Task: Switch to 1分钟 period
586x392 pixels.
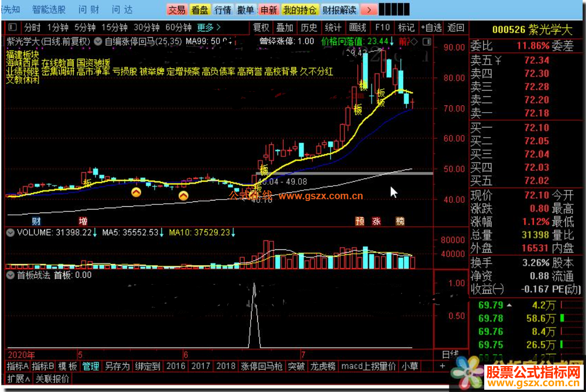Action: click(x=58, y=28)
